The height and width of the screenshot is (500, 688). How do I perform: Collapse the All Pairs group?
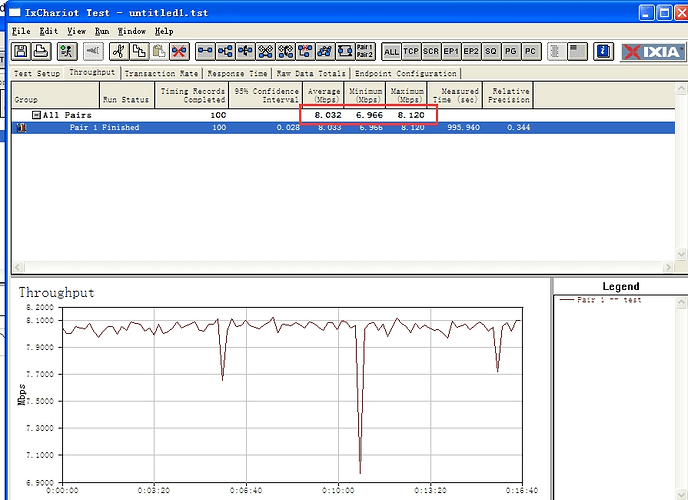36,115
